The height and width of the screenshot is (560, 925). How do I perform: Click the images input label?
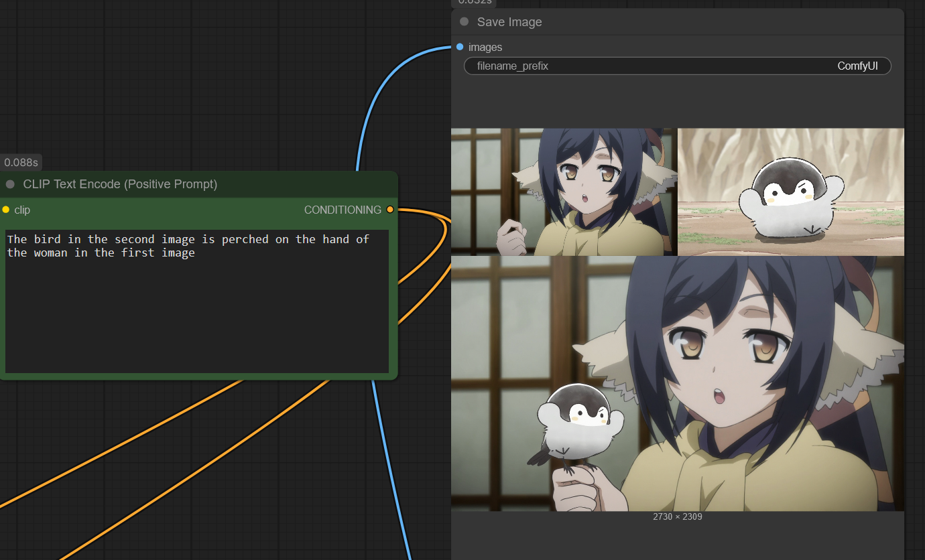click(485, 47)
